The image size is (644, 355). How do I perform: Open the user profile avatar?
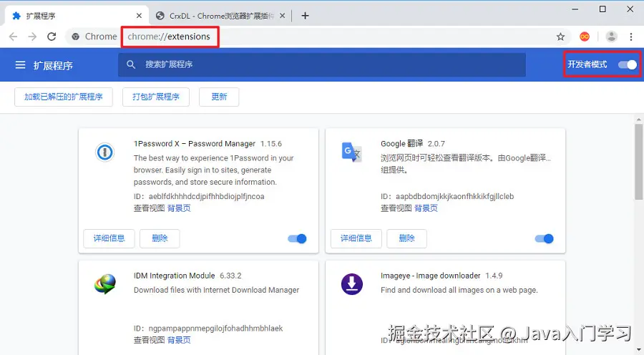coord(611,37)
